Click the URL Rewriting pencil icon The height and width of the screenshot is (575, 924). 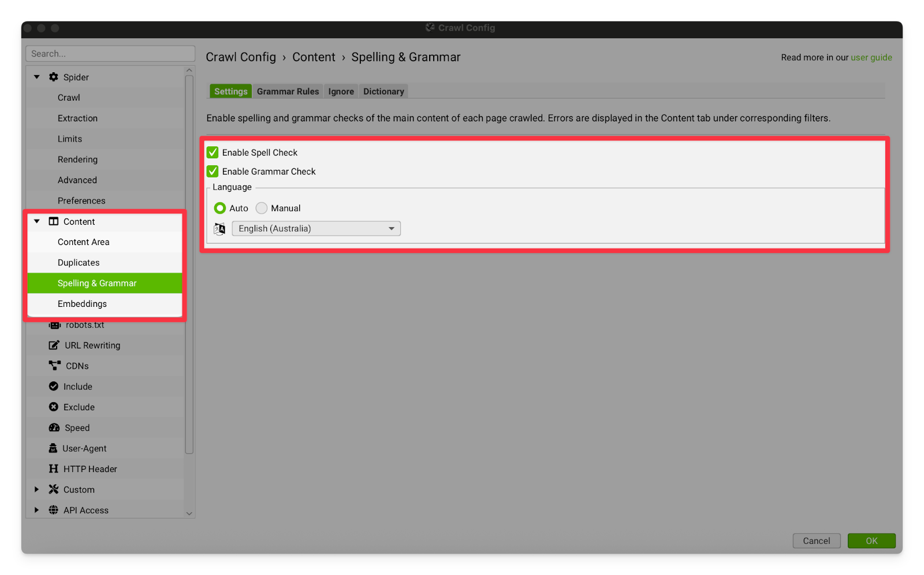[x=54, y=345]
